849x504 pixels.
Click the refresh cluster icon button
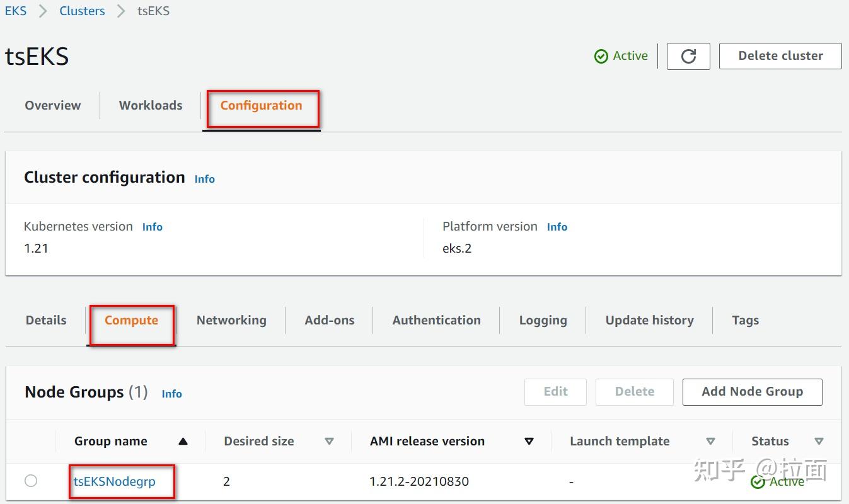coord(688,56)
